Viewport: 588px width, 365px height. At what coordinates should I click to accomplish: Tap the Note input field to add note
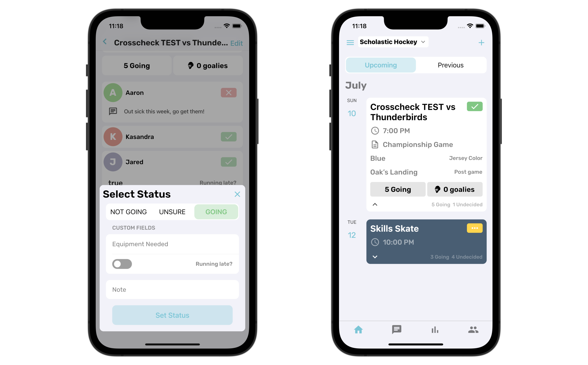[x=172, y=289]
